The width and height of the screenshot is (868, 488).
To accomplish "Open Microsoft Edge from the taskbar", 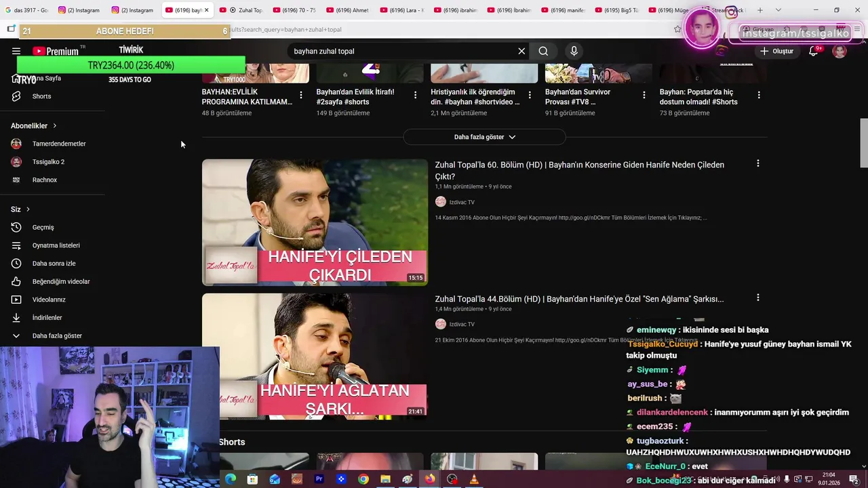I will pos(231,479).
